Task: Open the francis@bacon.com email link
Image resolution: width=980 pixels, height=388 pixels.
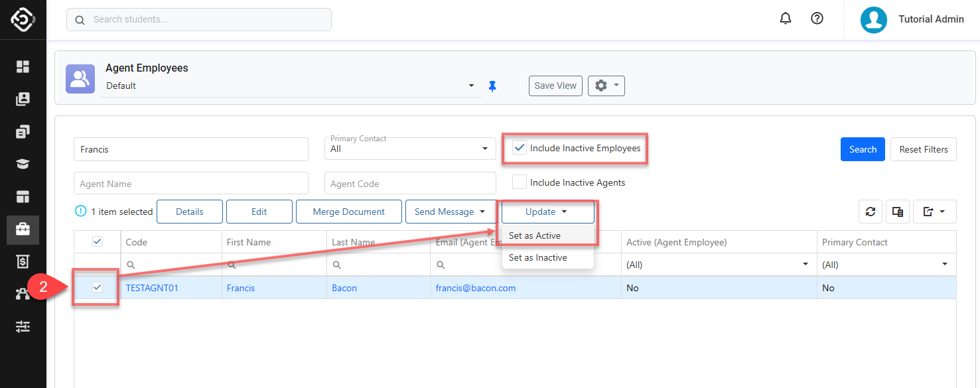Action: 476,288
